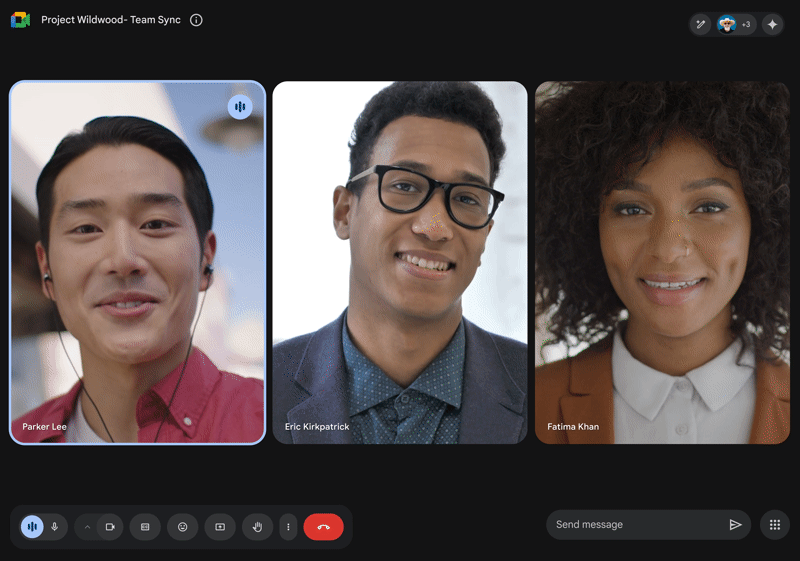This screenshot has width=800, height=561.
Task: Turn the camera on or off
Action: pyautogui.click(x=110, y=527)
